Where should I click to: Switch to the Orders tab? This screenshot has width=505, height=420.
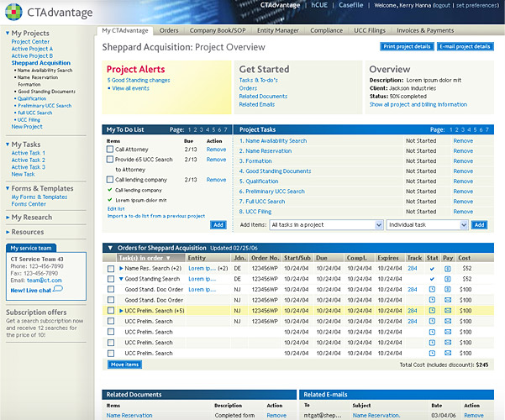pos(169,30)
